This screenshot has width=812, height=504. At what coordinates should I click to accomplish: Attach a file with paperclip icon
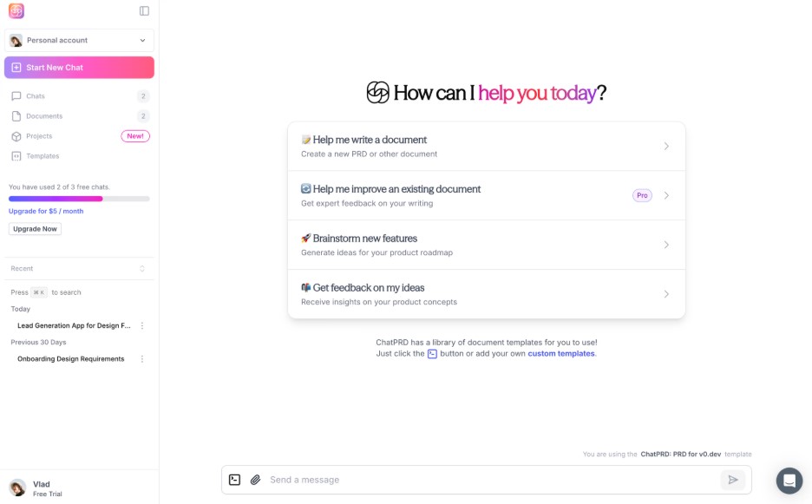[256, 480]
